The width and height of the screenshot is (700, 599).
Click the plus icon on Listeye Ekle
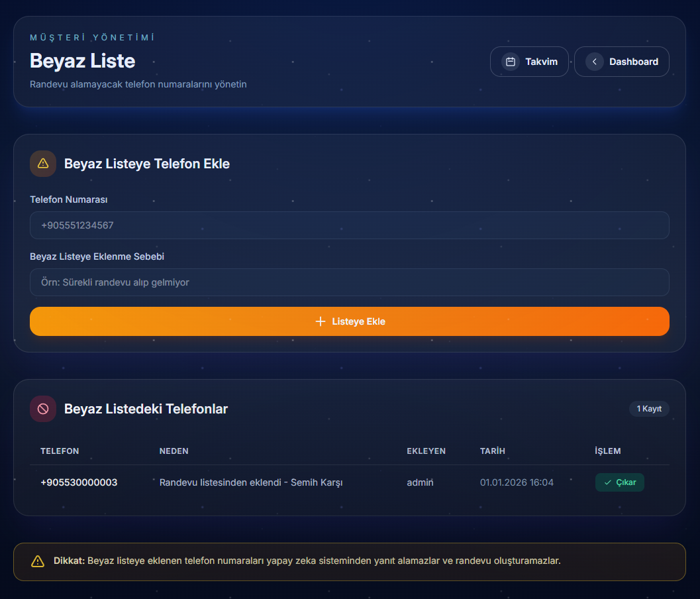point(321,321)
